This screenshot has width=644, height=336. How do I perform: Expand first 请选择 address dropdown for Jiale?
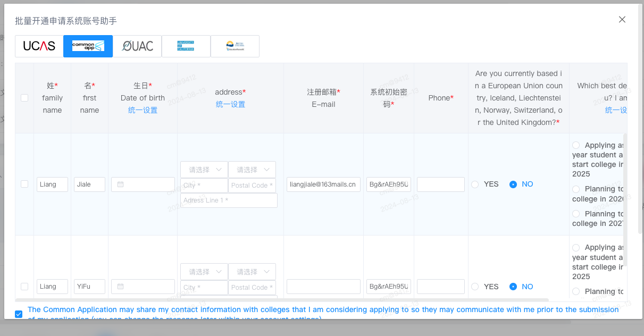[x=204, y=170]
